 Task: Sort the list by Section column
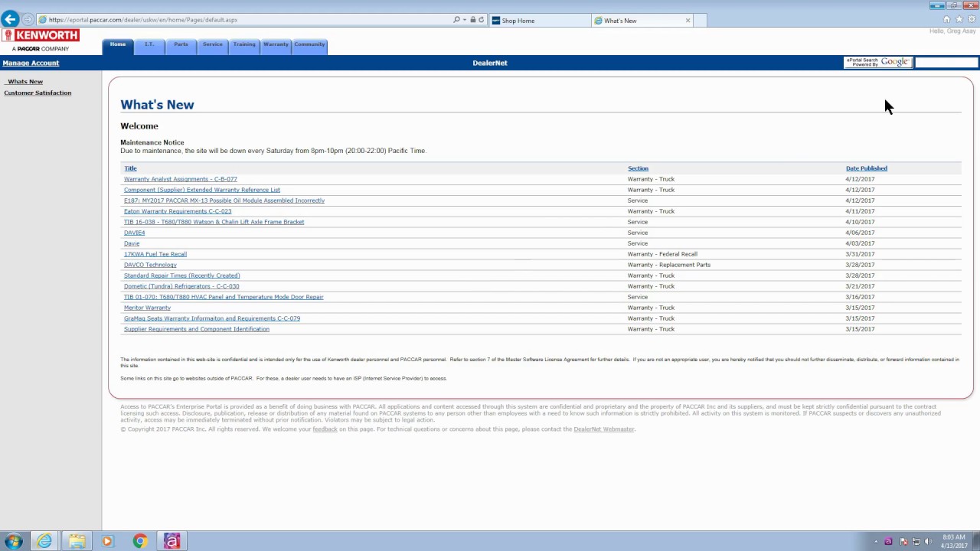638,168
